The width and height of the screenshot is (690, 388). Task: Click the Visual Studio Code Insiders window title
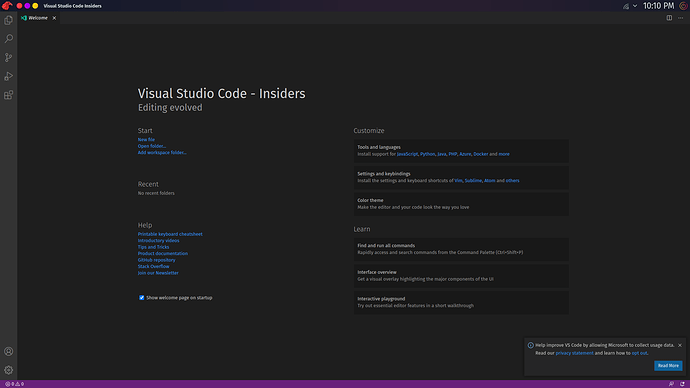click(73, 6)
